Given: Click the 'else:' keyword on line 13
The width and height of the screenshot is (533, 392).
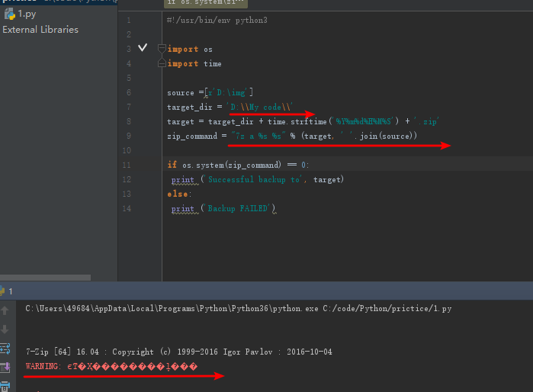Looking at the screenshot, I should coord(179,194).
